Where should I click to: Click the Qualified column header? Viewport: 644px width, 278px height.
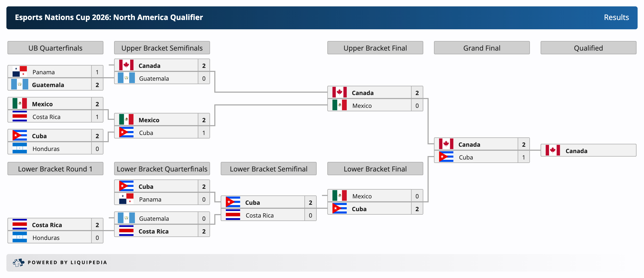[589, 48]
